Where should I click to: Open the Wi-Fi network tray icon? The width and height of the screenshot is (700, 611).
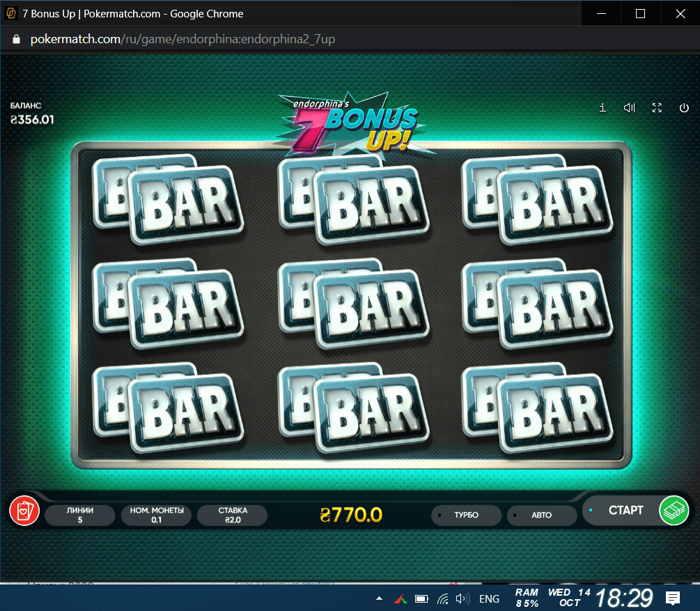click(443, 598)
